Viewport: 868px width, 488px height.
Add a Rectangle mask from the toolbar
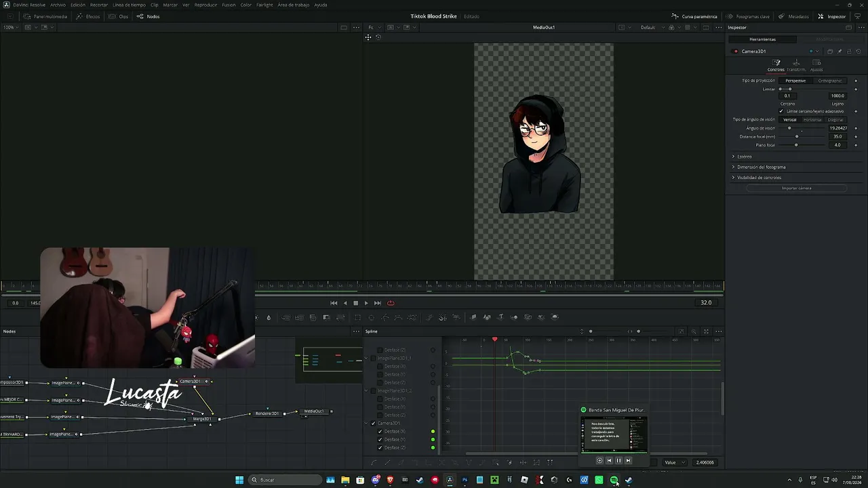357,317
